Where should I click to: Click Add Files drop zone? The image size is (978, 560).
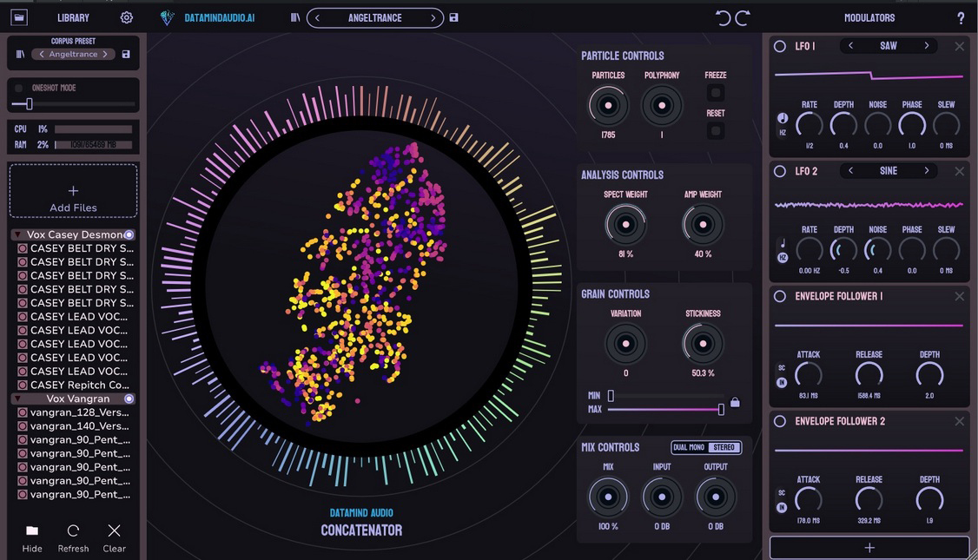(x=73, y=191)
